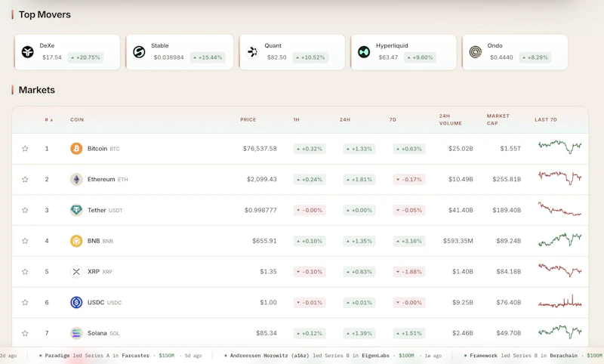Click Tether 24H volume $41.40B
The image size is (604, 364).
point(461,210)
